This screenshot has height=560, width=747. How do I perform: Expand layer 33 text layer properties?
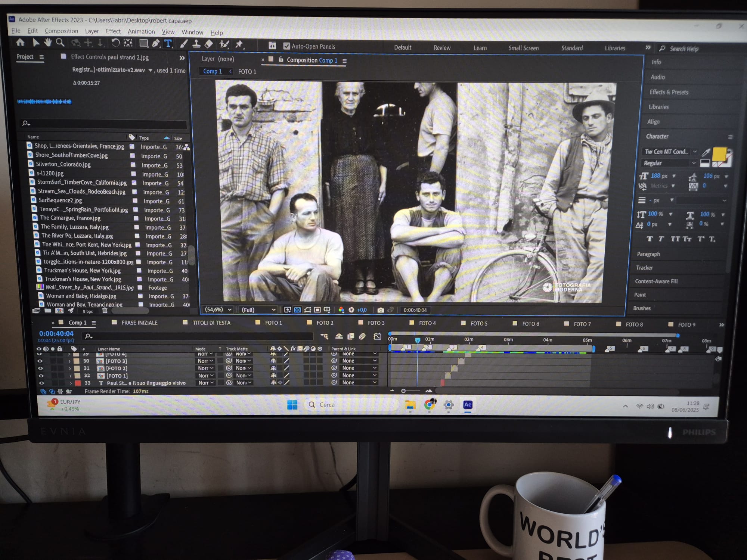71,383
